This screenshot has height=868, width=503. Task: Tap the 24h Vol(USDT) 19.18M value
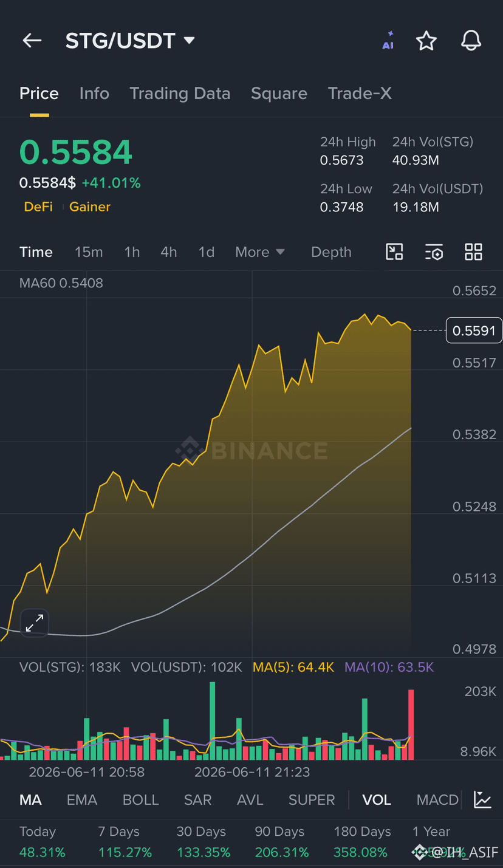pyautogui.click(x=416, y=207)
